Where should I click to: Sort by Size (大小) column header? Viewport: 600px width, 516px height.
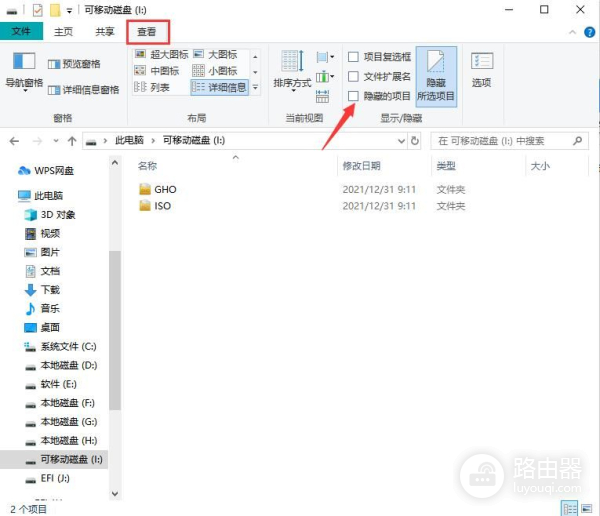540,166
